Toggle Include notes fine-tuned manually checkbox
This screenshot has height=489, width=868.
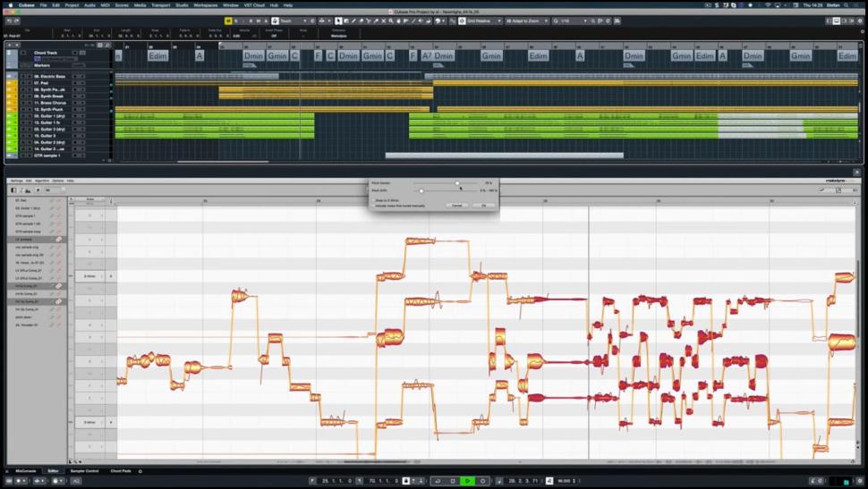373,205
